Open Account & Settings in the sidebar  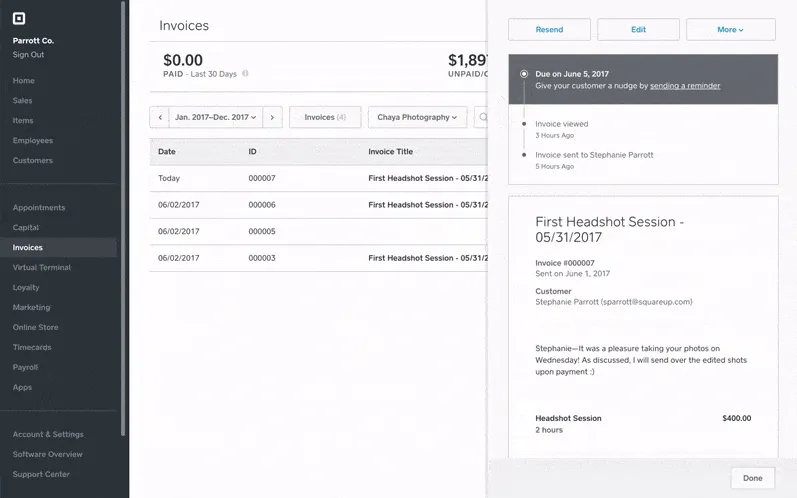pos(48,434)
